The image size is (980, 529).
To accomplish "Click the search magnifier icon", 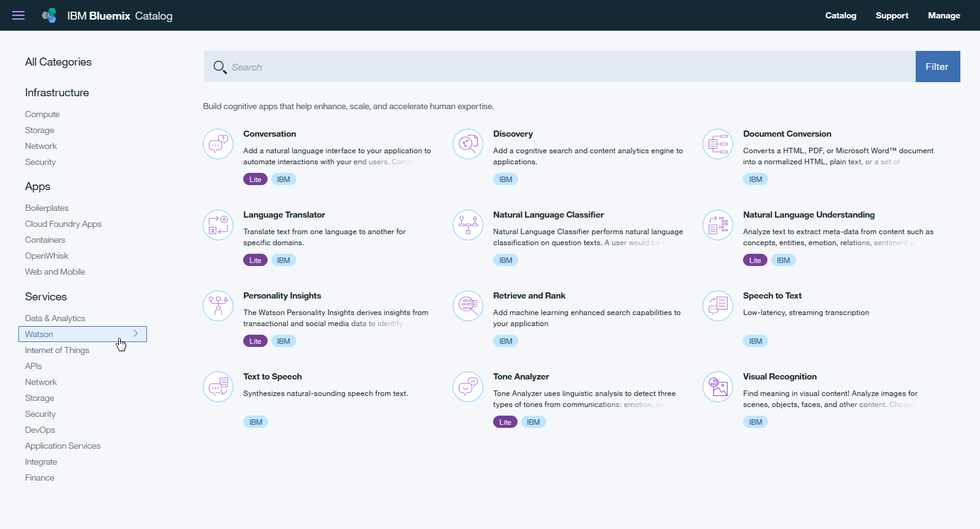I will click(x=220, y=67).
